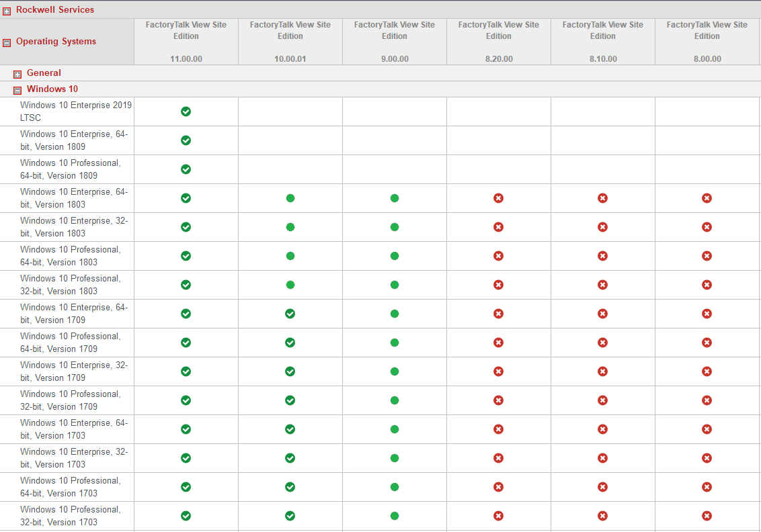
Task: Click red X for Professional 64-bit 1709 under 8.20.00
Action: (498, 343)
